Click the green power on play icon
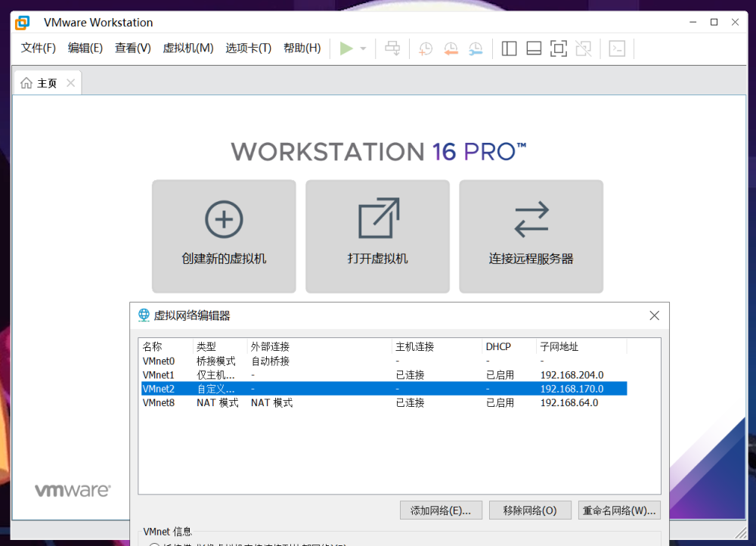 346,48
